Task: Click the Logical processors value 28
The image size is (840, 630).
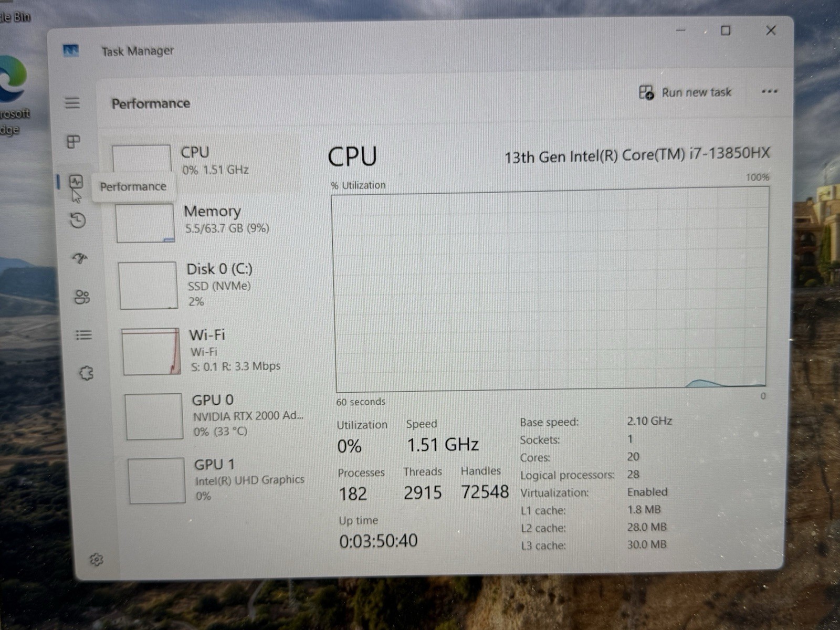Action: point(633,475)
